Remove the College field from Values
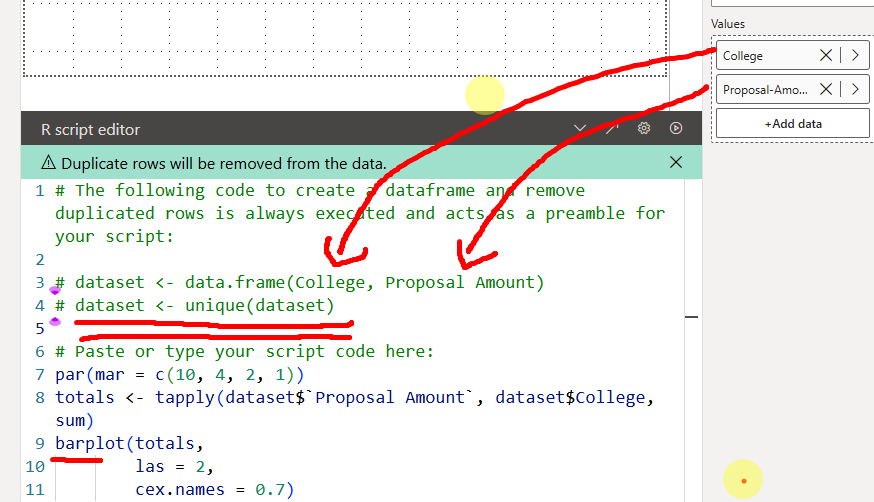This screenshot has height=502, width=874. pyautogui.click(x=826, y=55)
